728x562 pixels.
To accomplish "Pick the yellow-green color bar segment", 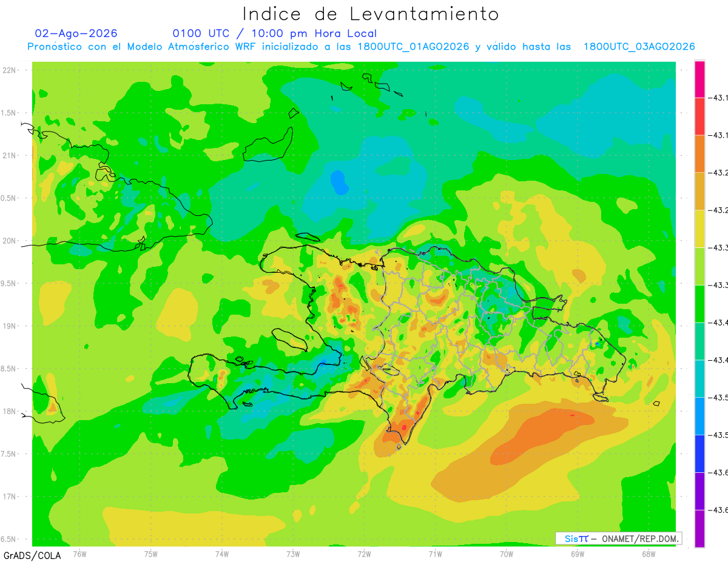I will point(699,267).
